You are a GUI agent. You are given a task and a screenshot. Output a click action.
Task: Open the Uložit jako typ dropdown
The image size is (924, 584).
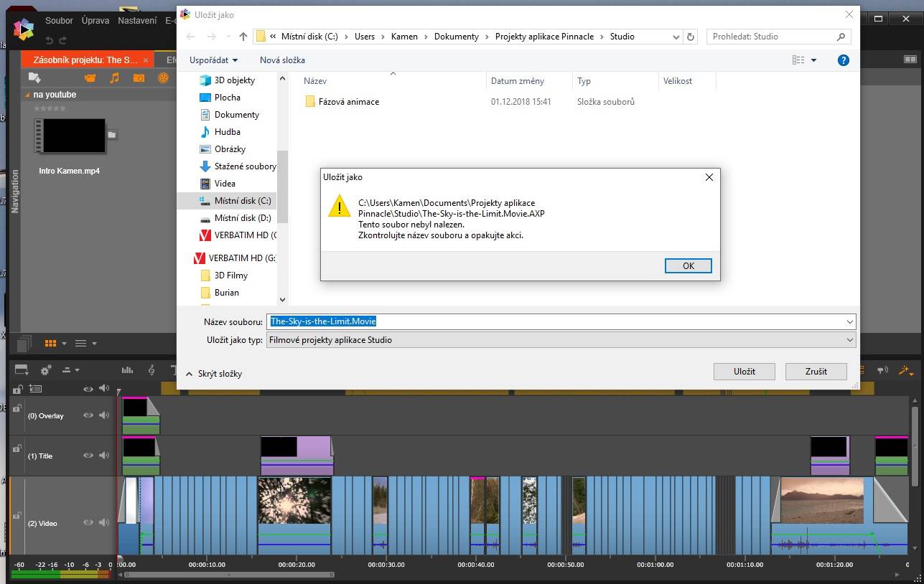click(561, 340)
